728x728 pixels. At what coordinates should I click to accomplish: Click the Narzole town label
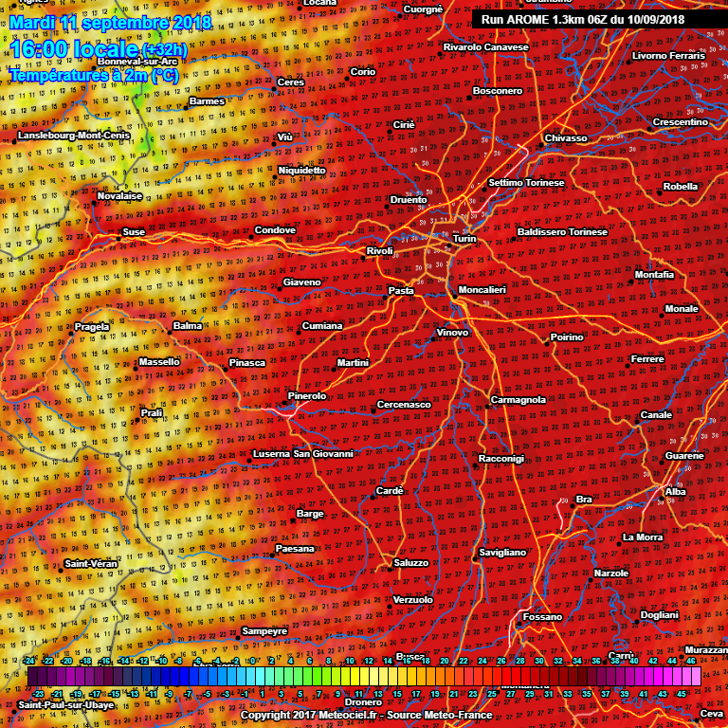[x=611, y=573]
